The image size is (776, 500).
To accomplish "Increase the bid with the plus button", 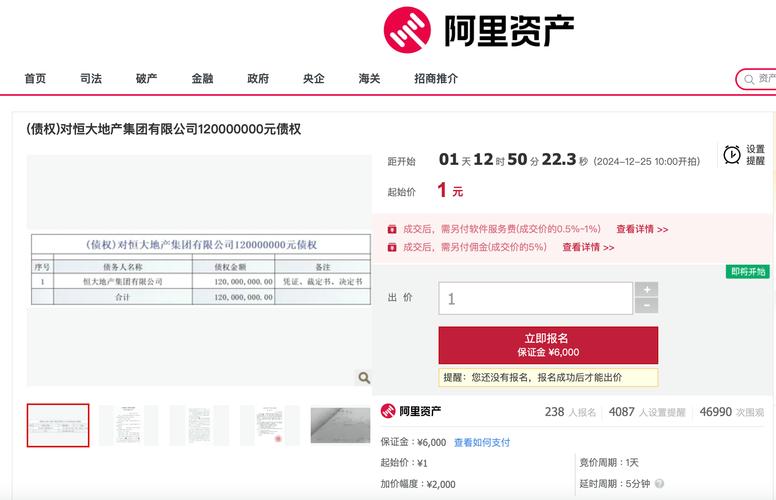I will click(x=646, y=290).
